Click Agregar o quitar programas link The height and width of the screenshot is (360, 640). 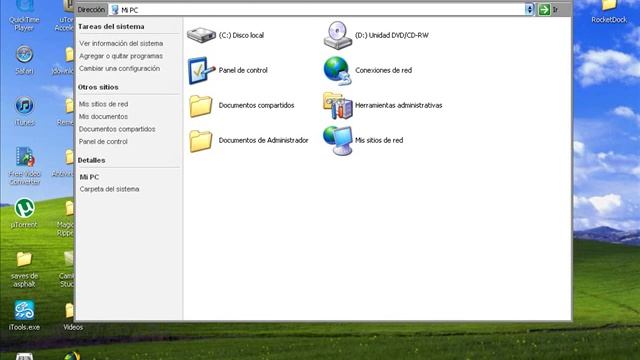121,56
